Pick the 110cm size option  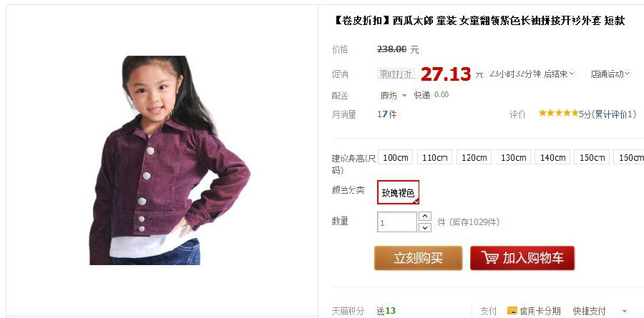tap(434, 157)
